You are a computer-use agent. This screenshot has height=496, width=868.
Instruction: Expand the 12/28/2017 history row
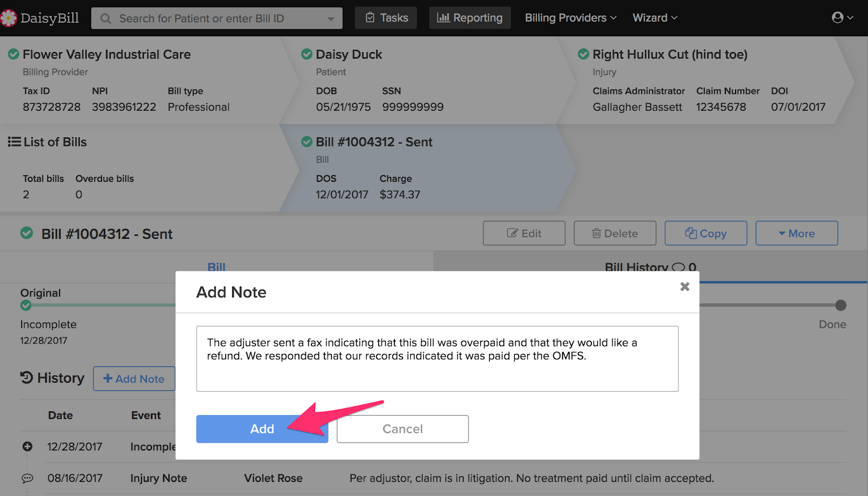(x=27, y=447)
